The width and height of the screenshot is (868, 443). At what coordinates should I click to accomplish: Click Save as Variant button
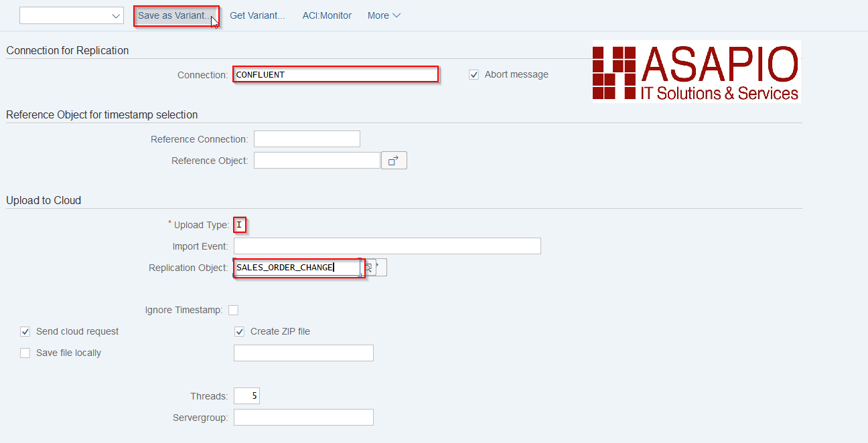(x=177, y=15)
